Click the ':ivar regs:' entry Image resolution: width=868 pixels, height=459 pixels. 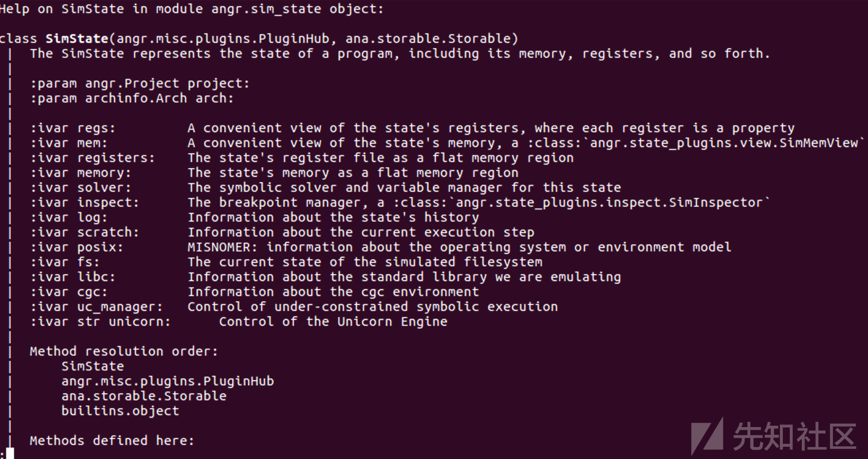point(73,128)
